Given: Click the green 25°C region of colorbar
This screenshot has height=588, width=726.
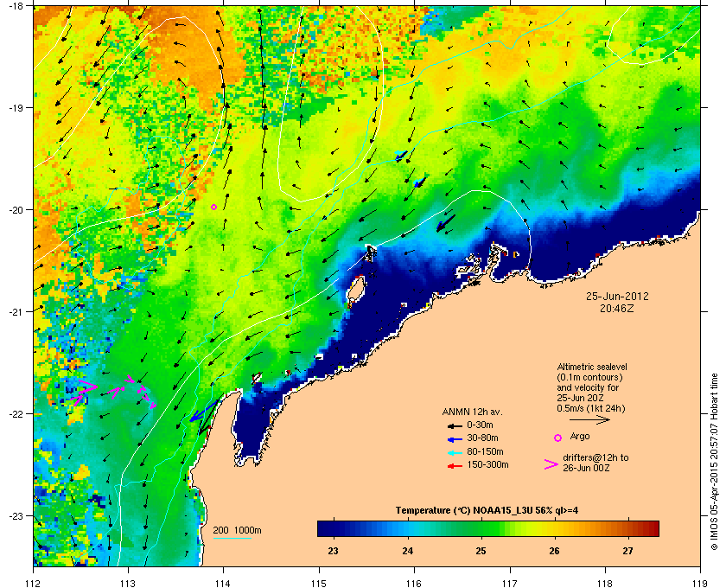Looking at the screenshot, I should click(481, 528).
